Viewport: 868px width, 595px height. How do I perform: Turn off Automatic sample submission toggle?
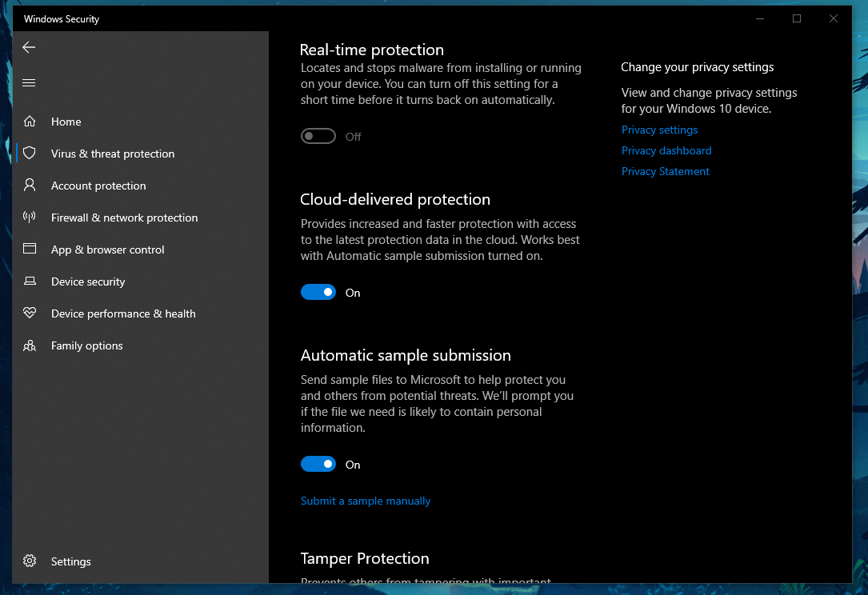coord(318,465)
